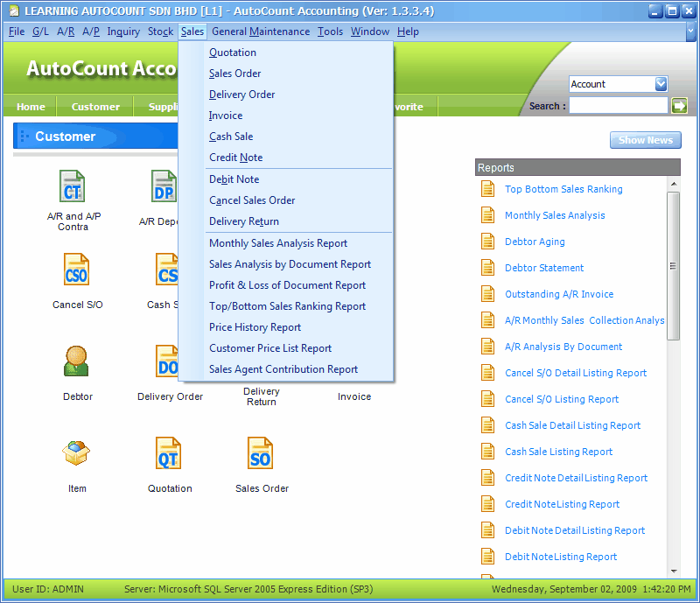Expand the menu bar overflow chevron
Screen dimensions: 700x603
[x=690, y=32]
